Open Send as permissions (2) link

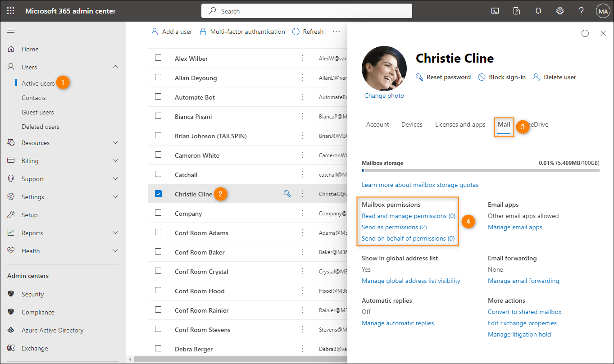pos(394,227)
